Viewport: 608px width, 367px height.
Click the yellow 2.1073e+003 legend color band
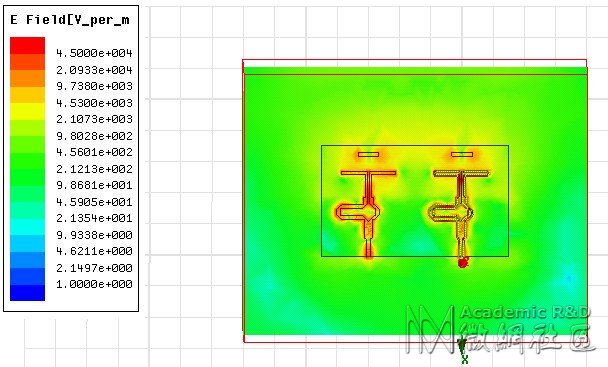[x=28, y=111]
